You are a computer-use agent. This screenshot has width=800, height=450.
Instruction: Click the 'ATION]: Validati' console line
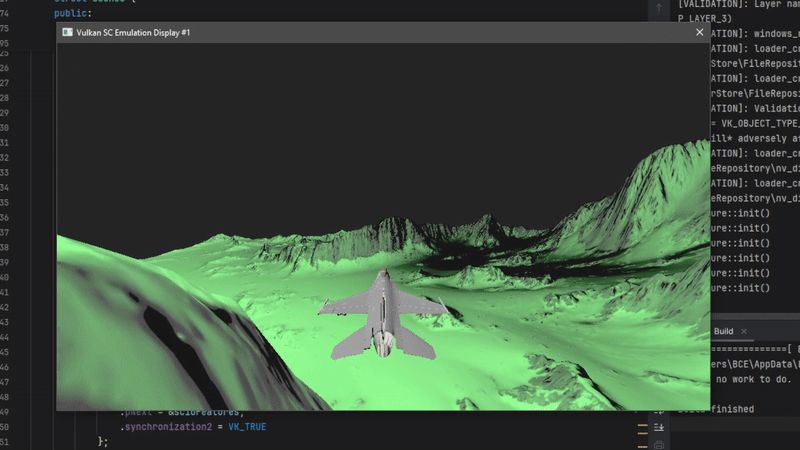click(x=755, y=109)
